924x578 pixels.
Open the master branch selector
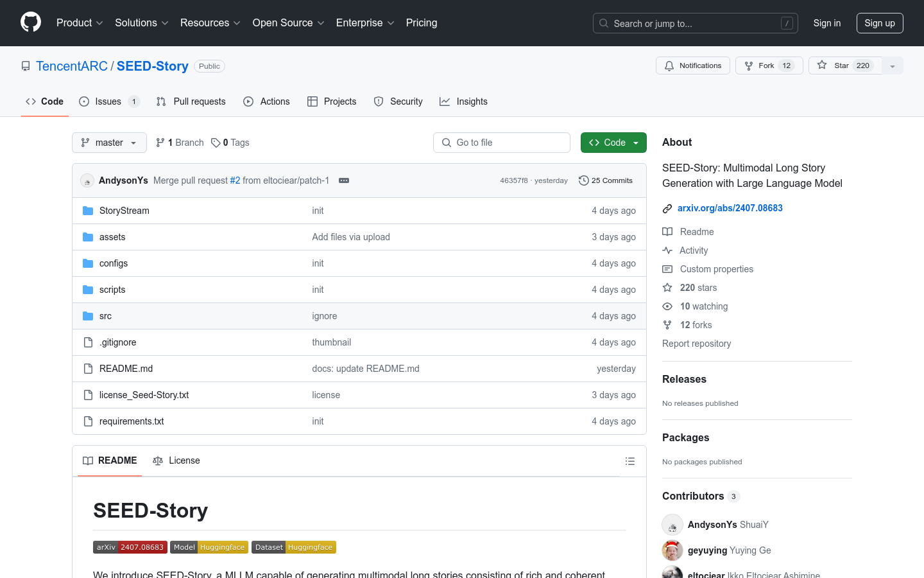coord(109,143)
